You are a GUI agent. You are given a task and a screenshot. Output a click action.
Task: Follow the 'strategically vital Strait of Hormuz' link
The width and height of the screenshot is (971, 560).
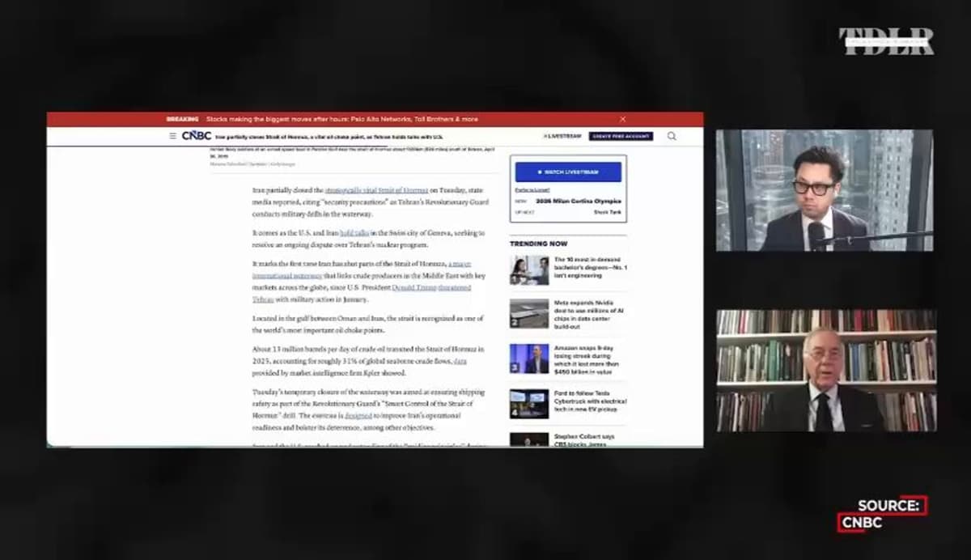coord(376,189)
